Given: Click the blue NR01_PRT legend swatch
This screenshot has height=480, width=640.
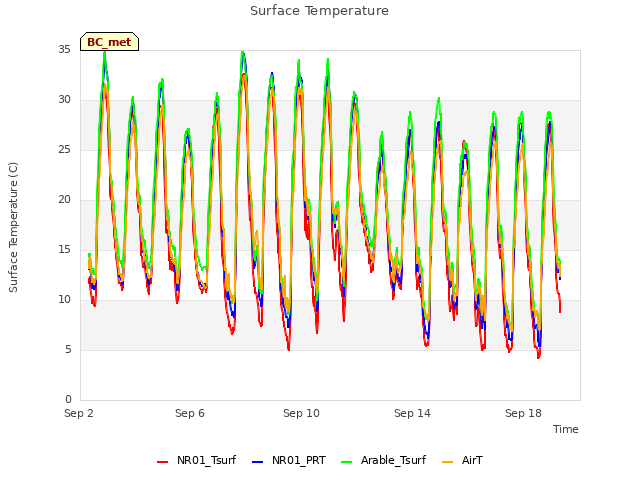Looking at the screenshot, I should point(258,462).
